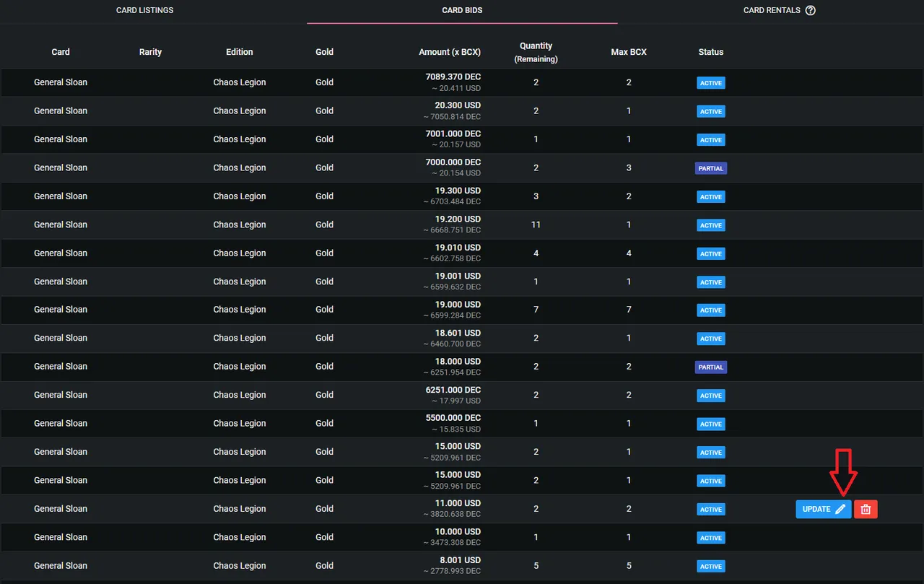The image size is (924, 584).
Task: Click the Quantity (Remaining) column header
Action: (536, 52)
